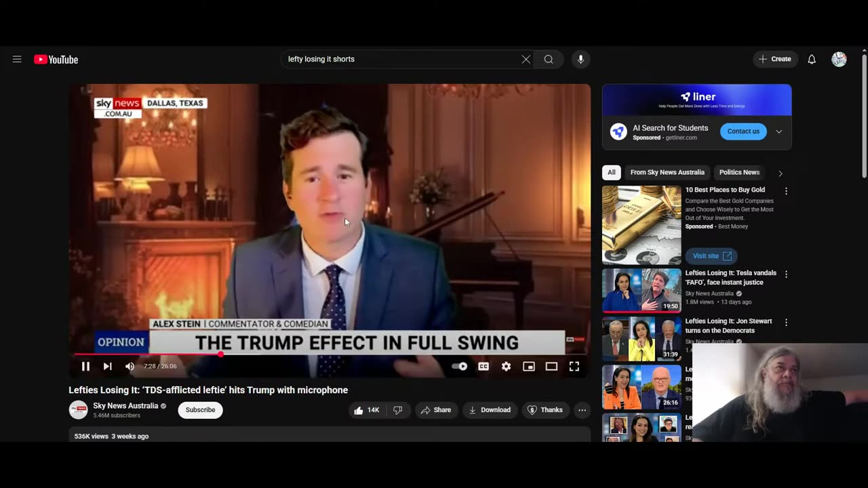Dislike this video
This screenshot has width=868, height=488.
(x=398, y=410)
